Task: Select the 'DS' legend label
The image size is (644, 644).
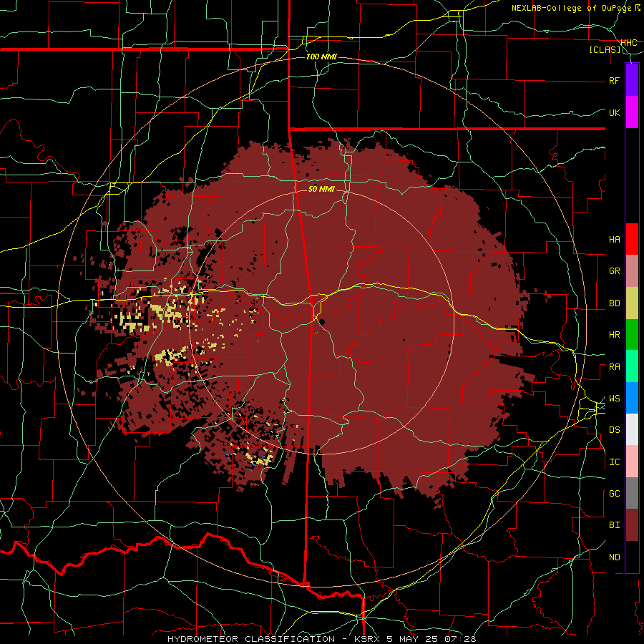Action: [x=614, y=430]
